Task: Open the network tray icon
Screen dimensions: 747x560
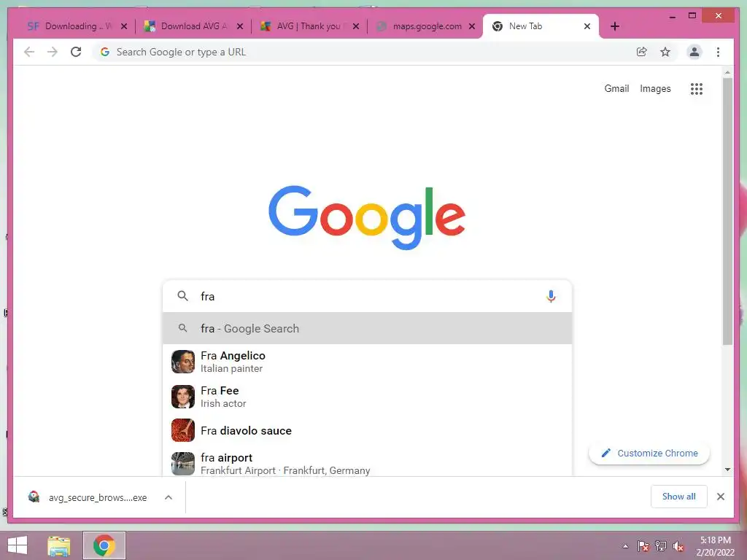Action: [x=661, y=546]
